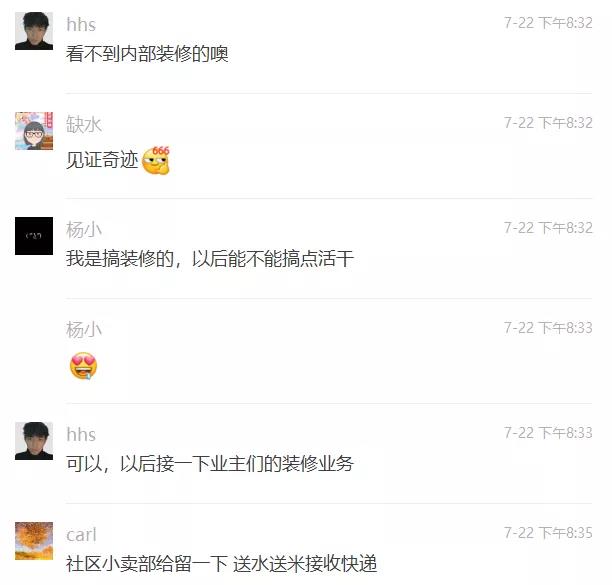This screenshot has height=585, width=612.
Task: Click timestamp 7-22 下午8:33 beside the heart-eyes emoji
Action: point(548,328)
